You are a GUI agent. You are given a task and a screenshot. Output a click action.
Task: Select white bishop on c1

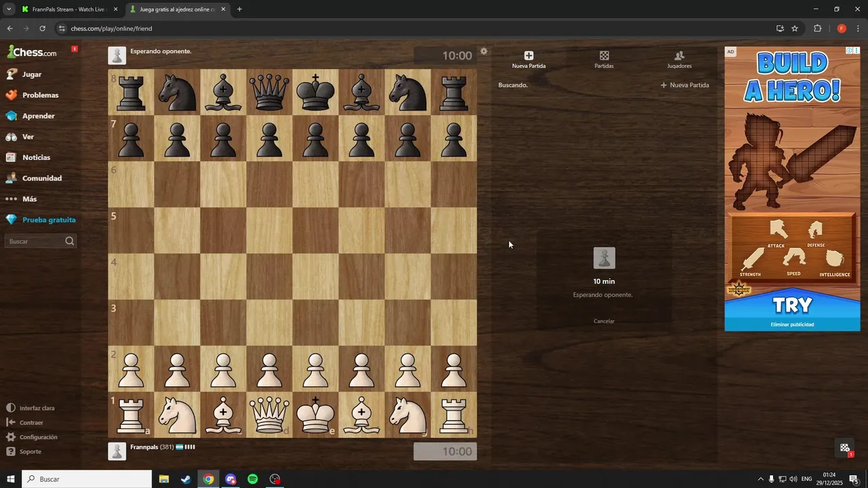pos(223,415)
